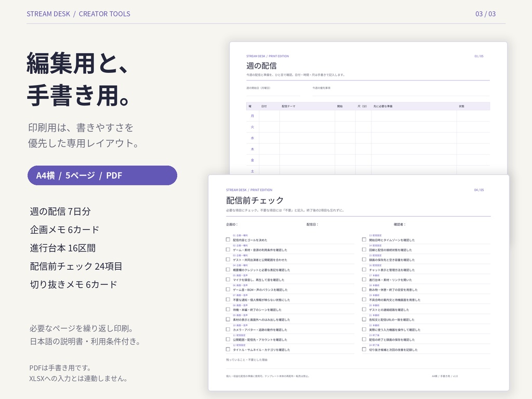Click the 03 / 03 page counter
The image size is (532, 399).
485,14
